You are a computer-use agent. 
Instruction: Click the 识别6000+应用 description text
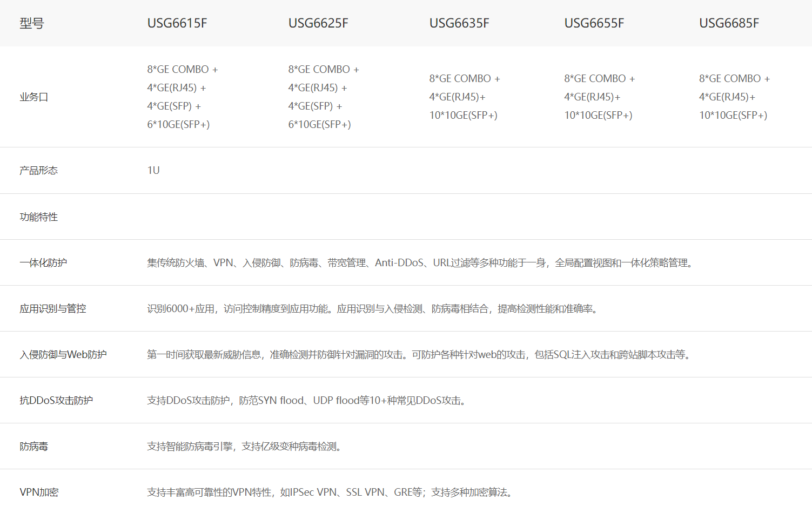[180, 309]
